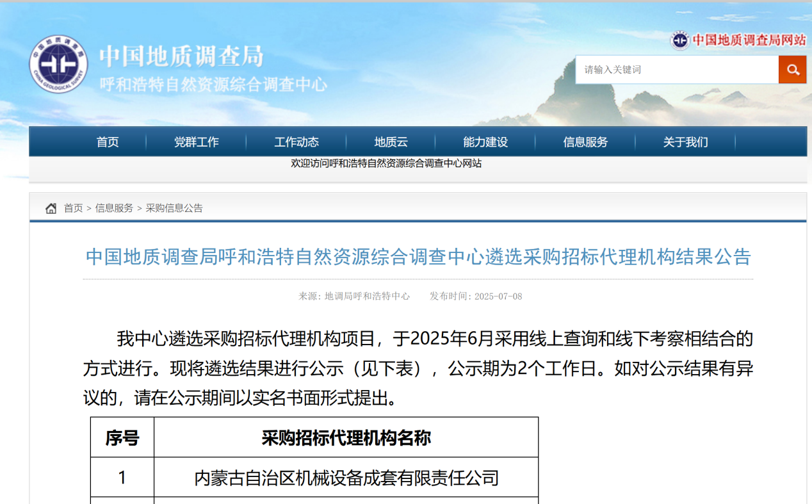Select the 内蒙古自治区机械设备成套有限责任公司 table cell
The height and width of the screenshot is (504, 812).
pyautogui.click(x=346, y=478)
